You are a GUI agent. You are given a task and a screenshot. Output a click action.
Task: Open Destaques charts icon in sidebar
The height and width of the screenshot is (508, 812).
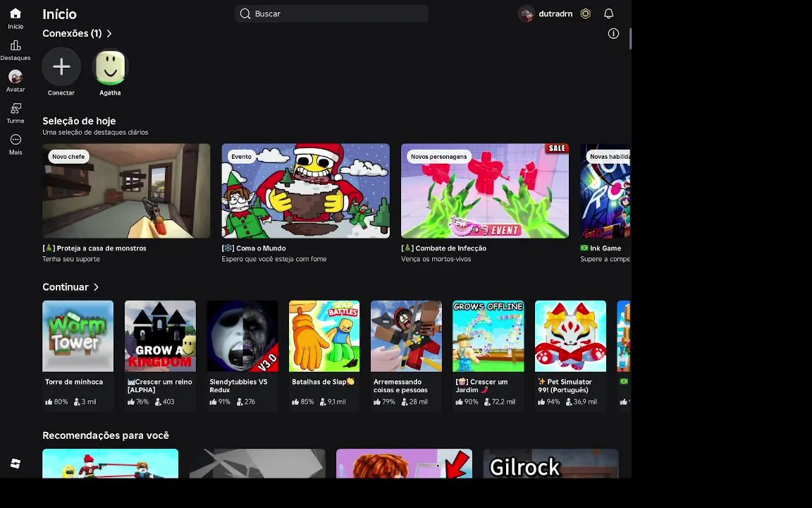click(x=16, y=46)
